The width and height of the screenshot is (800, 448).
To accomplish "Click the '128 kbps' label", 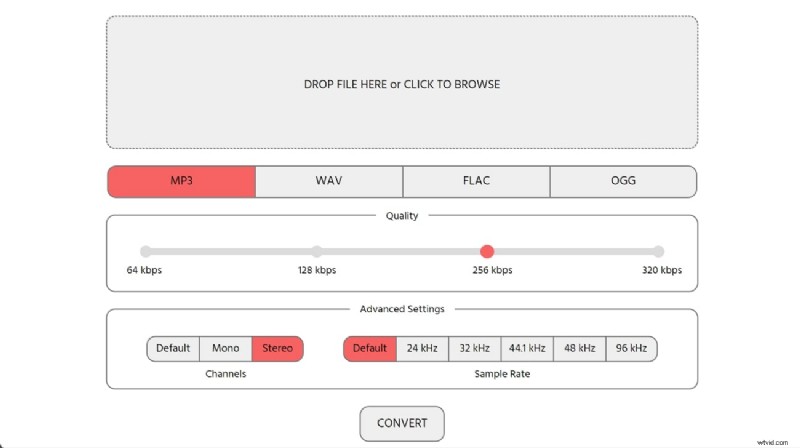I will pos(317,270).
